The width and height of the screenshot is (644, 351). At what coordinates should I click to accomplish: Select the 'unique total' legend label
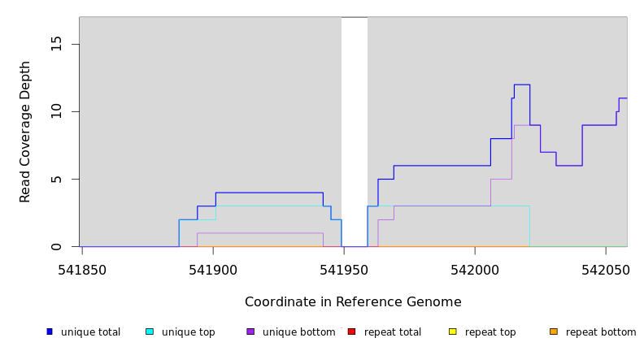click(90, 332)
